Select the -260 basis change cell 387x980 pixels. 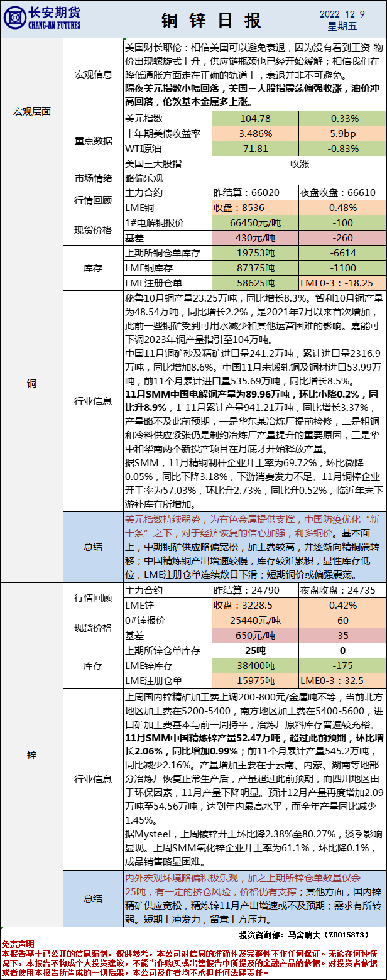pos(343,237)
